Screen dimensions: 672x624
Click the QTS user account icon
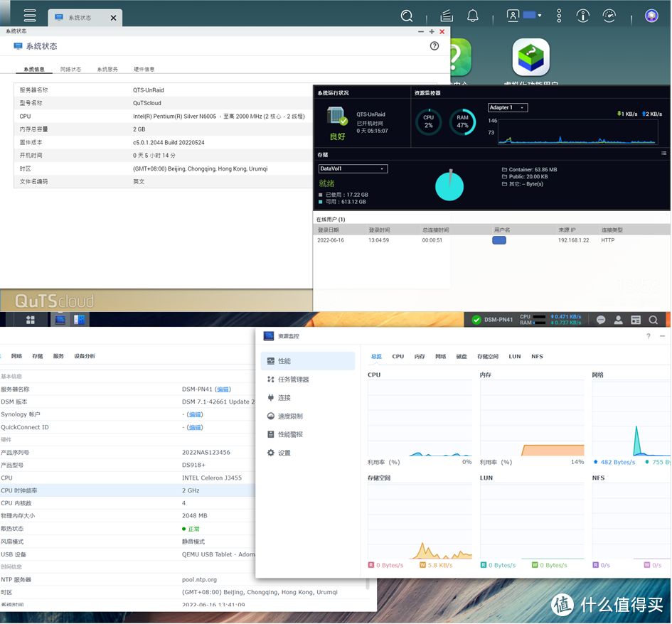click(x=513, y=16)
